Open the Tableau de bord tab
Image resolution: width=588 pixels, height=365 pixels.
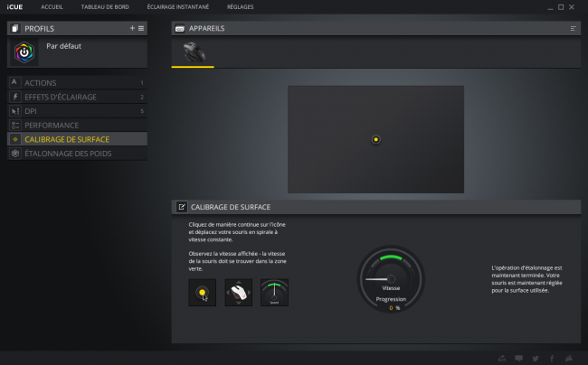(x=105, y=6)
